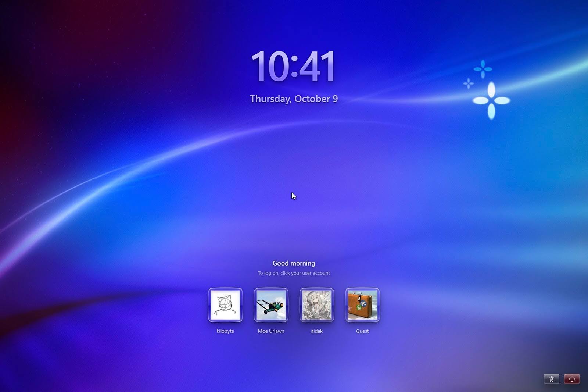Click the kilobyte username label
The height and width of the screenshot is (392, 588).
(225, 331)
